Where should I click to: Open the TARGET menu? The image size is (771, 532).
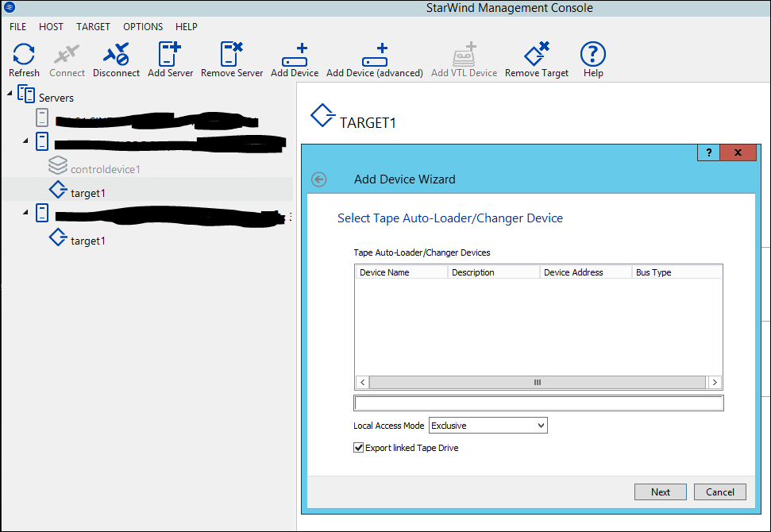(x=93, y=26)
